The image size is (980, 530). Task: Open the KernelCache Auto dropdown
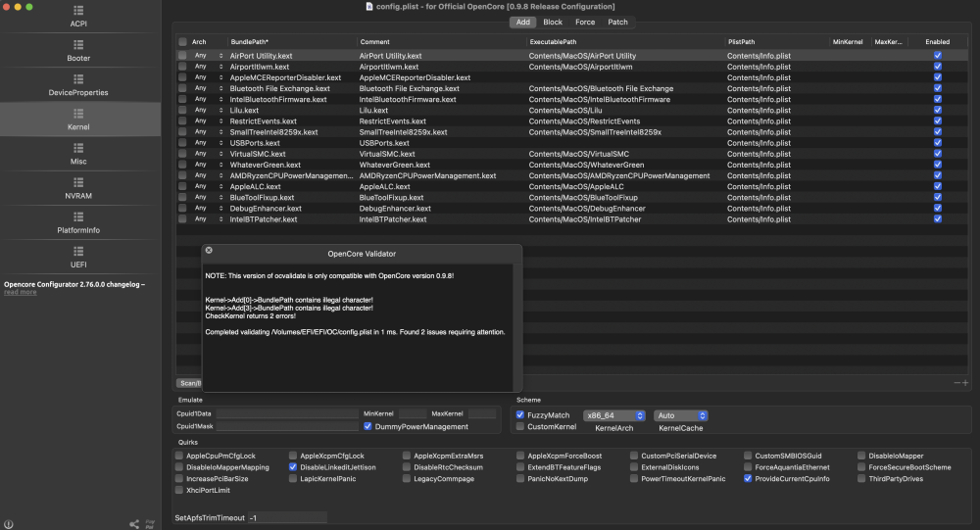tap(681, 415)
